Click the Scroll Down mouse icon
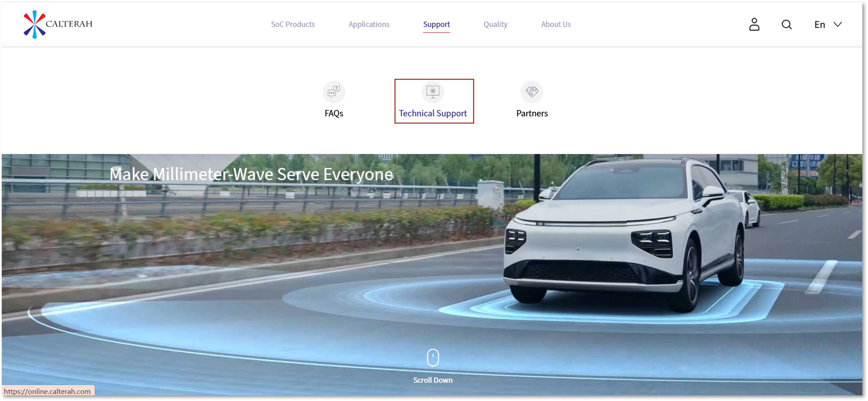This screenshot has height=401, width=868. point(433,357)
